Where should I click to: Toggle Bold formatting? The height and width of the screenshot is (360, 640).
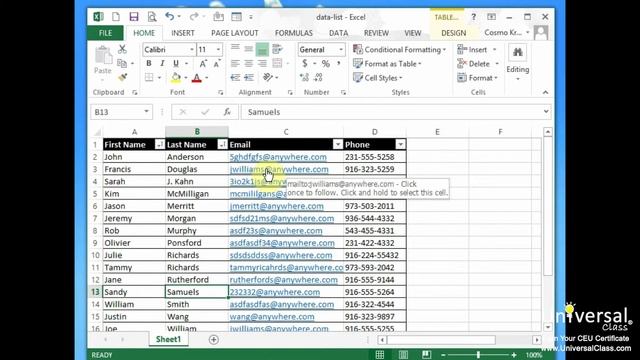click(x=149, y=64)
